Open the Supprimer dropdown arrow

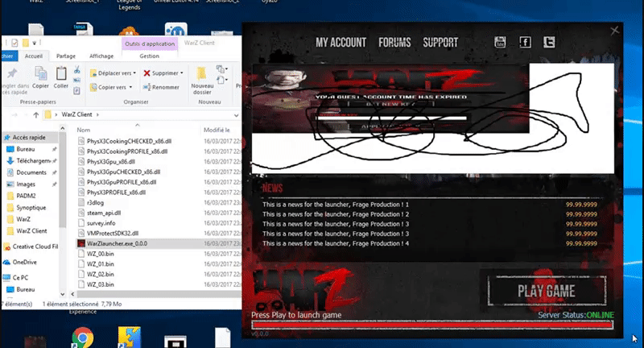pyautogui.click(x=182, y=73)
